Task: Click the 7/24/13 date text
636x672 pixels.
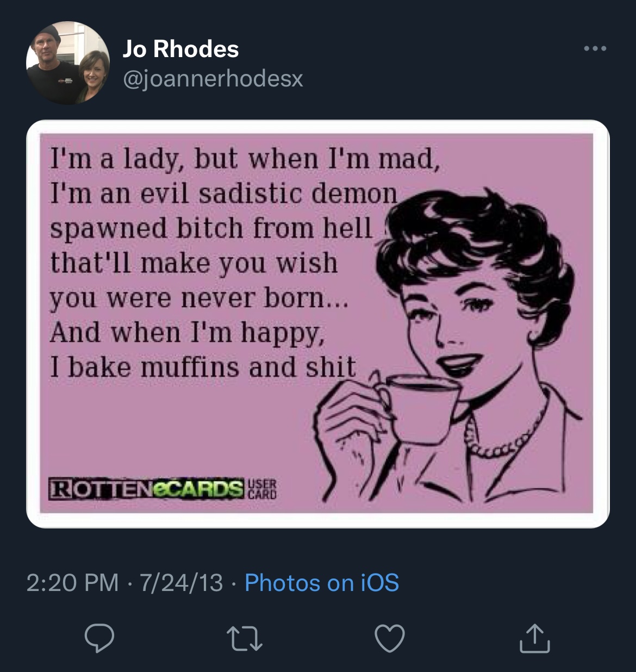Action: click(181, 583)
